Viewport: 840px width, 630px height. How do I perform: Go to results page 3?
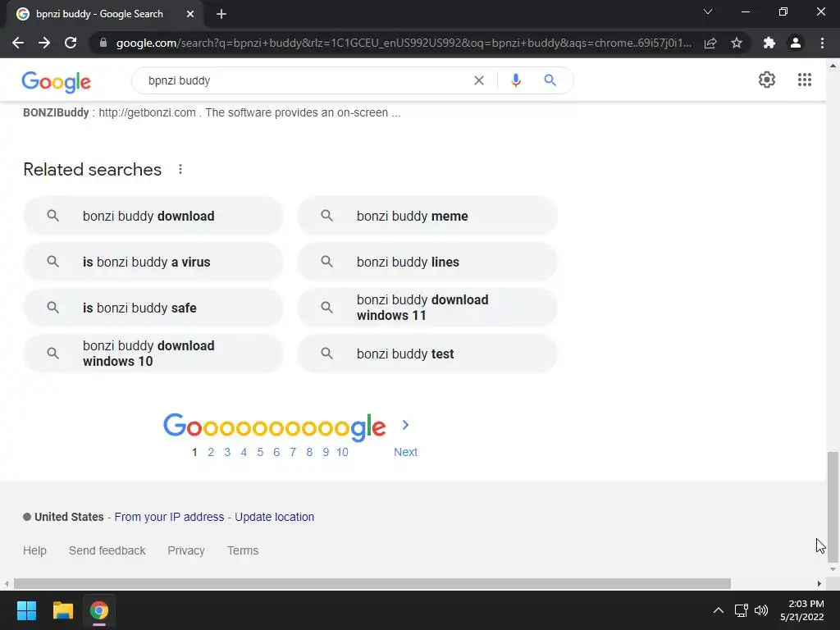tap(227, 452)
